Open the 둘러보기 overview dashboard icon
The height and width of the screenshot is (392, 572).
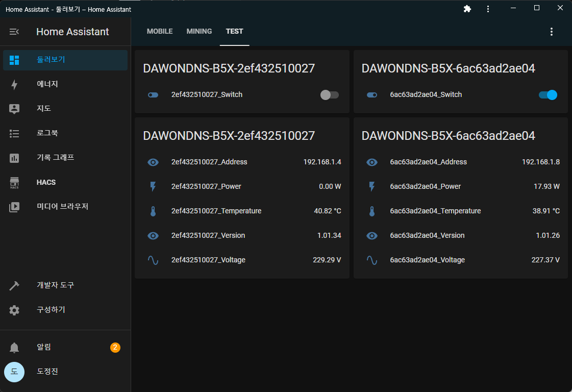(14, 60)
